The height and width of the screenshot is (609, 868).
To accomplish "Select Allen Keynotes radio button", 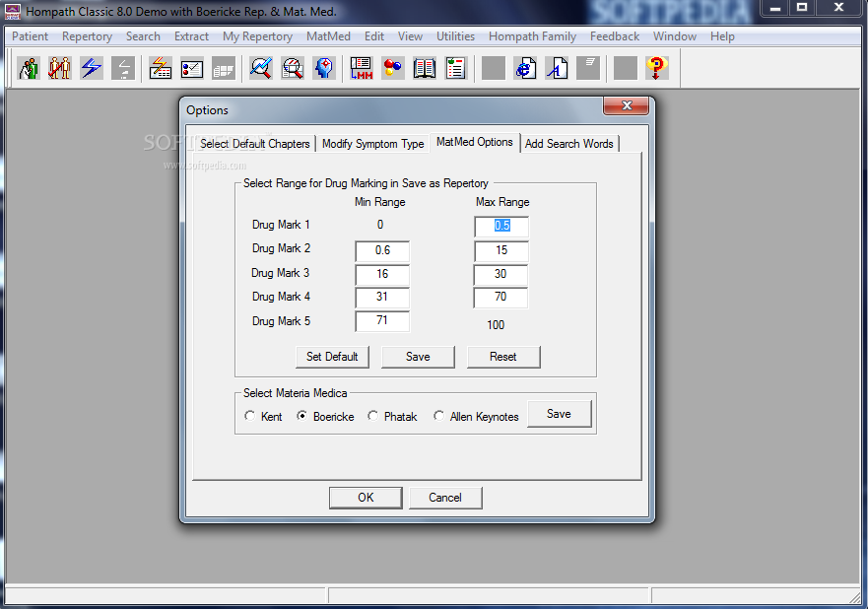I will coord(439,416).
